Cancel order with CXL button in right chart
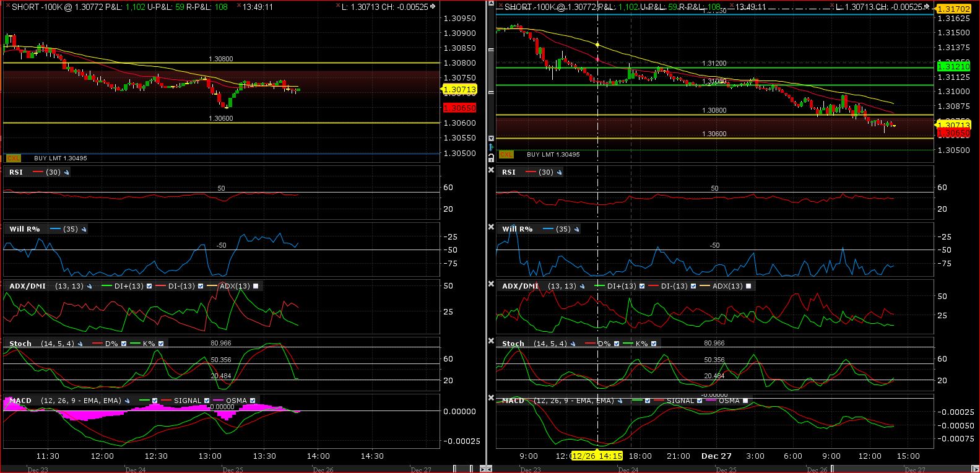 (506, 155)
